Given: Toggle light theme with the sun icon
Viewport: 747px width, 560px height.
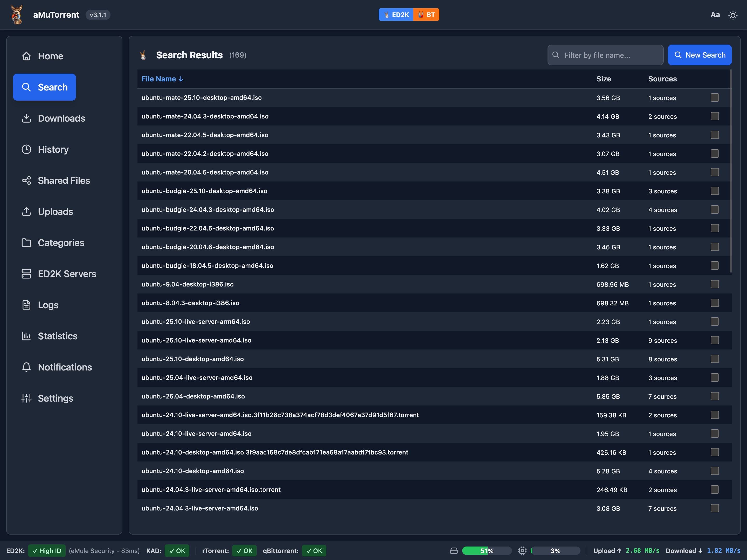Looking at the screenshot, I should pyautogui.click(x=732, y=15).
